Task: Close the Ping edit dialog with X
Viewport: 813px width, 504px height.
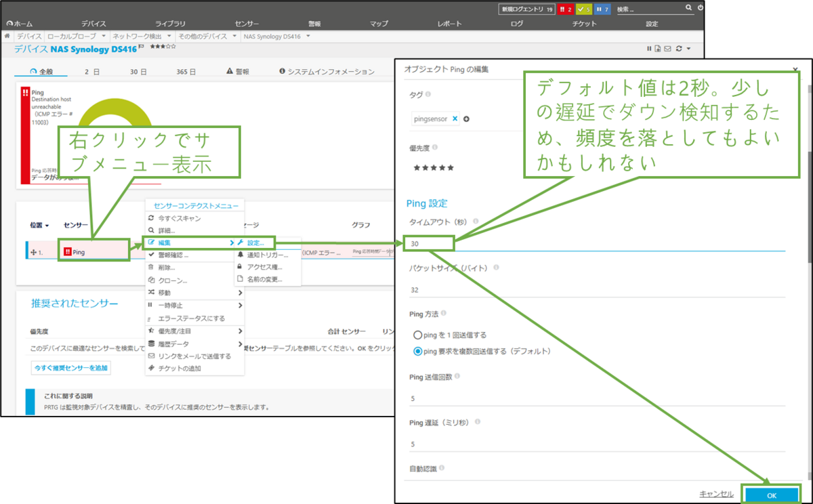Action: (x=796, y=68)
